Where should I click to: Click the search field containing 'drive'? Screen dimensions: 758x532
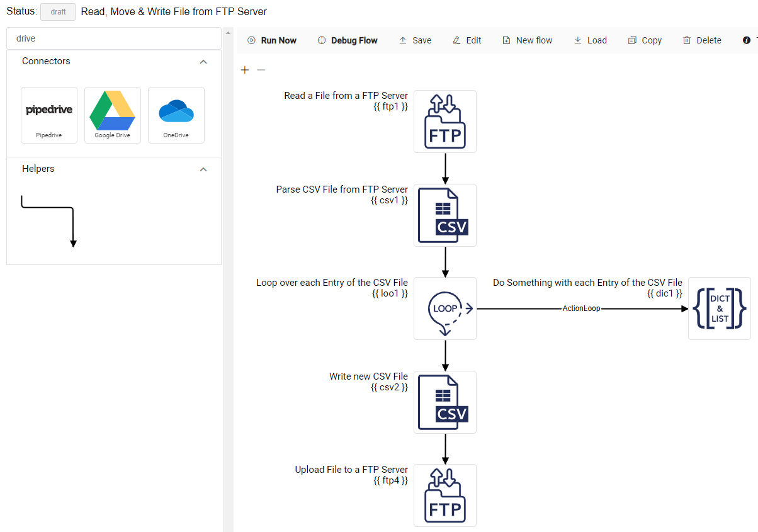click(x=114, y=38)
